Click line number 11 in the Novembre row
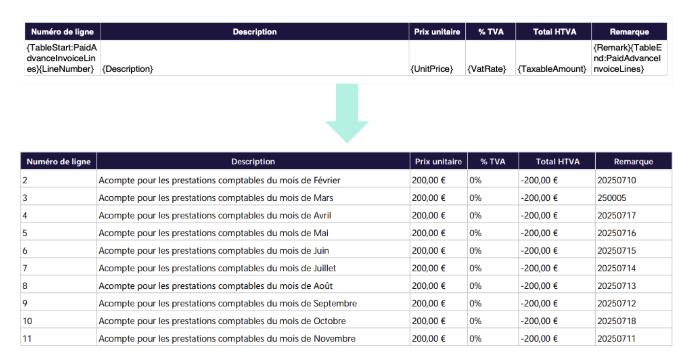Image resolution: width=690 pixels, height=362 pixels. pyautogui.click(x=27, y=339)
